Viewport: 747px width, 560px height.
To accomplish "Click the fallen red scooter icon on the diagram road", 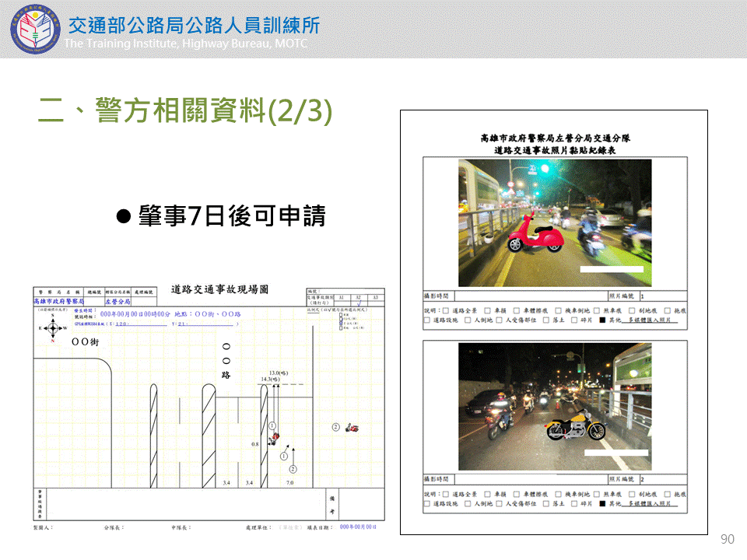I will tap(273, 440).
